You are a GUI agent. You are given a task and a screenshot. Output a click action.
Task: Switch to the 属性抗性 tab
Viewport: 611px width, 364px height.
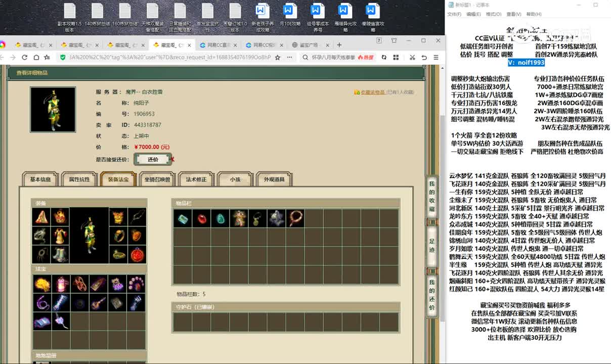(x=79, y=179)
